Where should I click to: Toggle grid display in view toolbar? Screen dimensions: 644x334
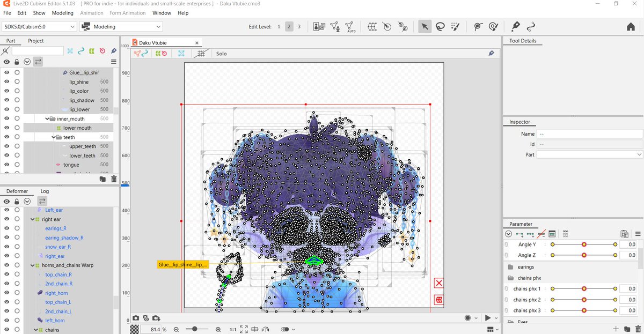click(x=201, y=53)
